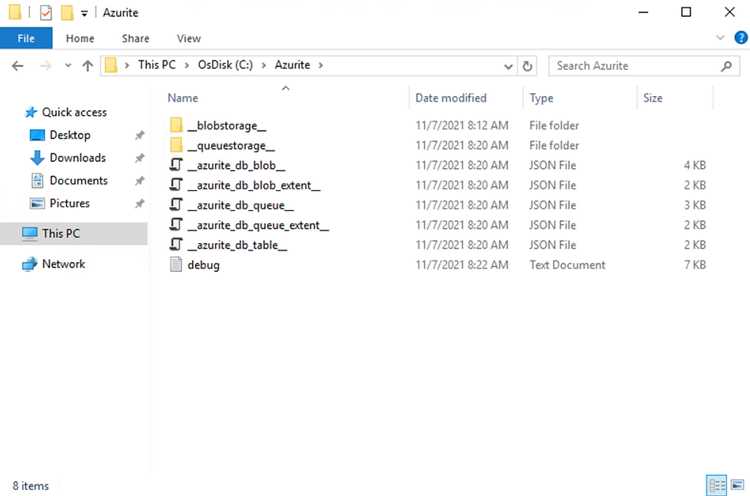Expand chevron between OsDisk and Azurite
Screen dimensions: 750x496
(264, 65)
